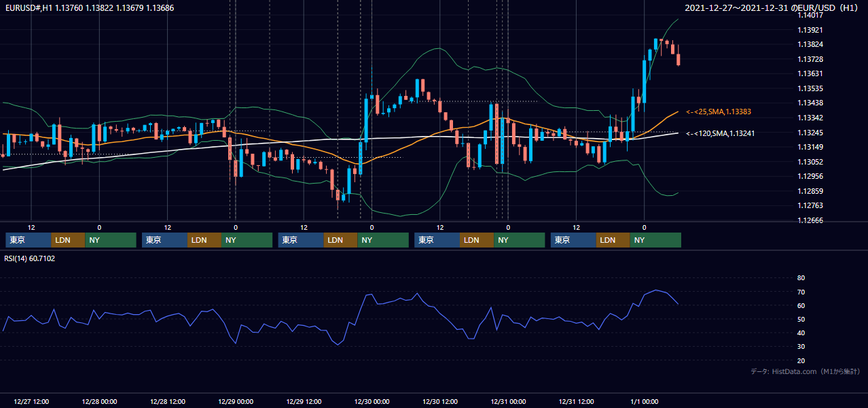Click the 12/28 00:00 time axis label
Viewport: 868px width, 408px height.
coord(99,402)
